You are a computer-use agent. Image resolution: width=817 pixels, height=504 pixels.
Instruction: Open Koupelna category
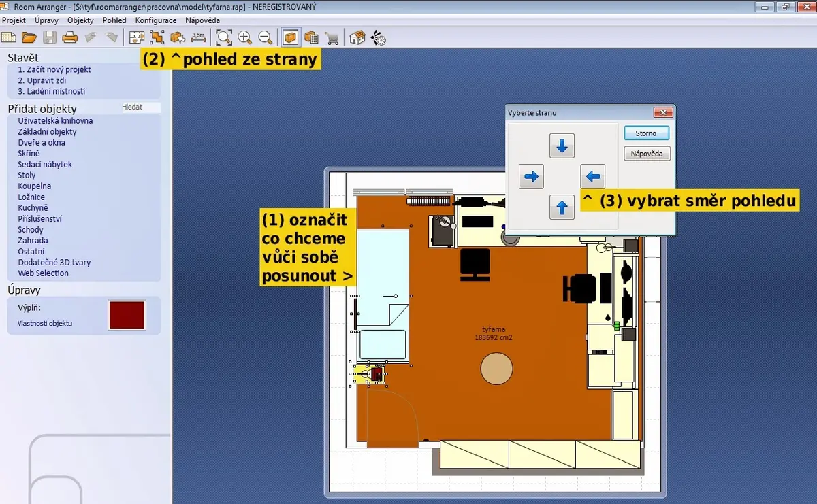click(35, 186)
